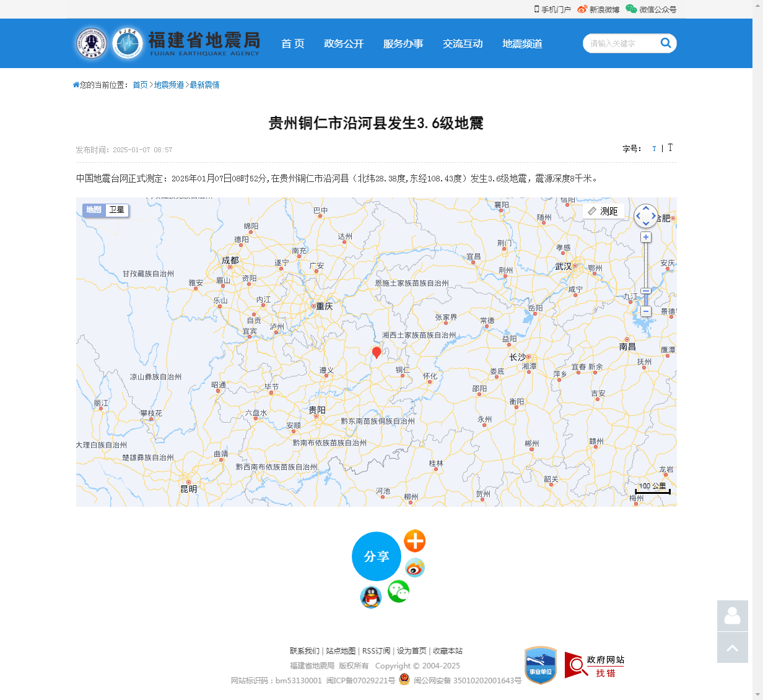The image size is (763, 700).
Task: Click the blue 分享 share circle
Action: (x=377, y=556)
